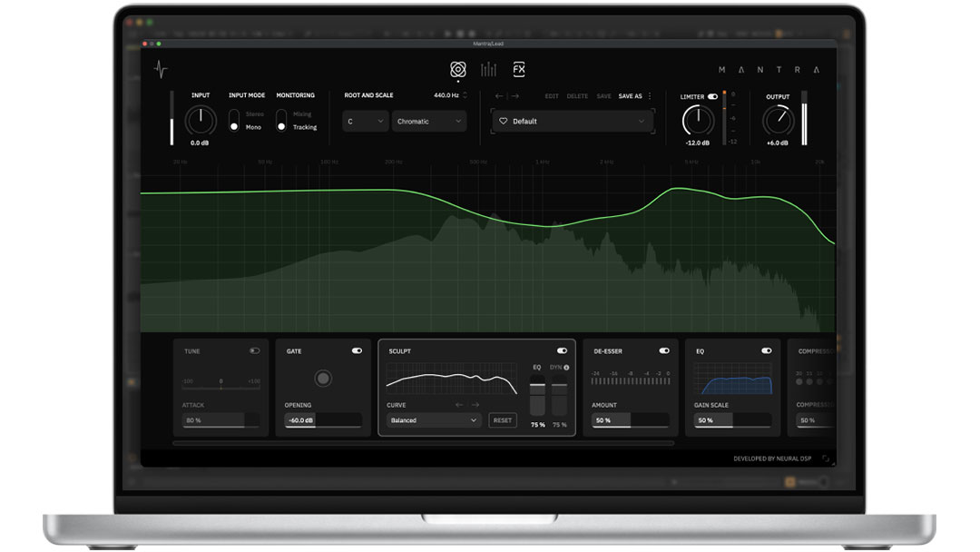The height and width of the screenshot is (552, 980).
Task: Click the +6.0 dB output value
Action: pyautogui.click(x=778, y=143)
